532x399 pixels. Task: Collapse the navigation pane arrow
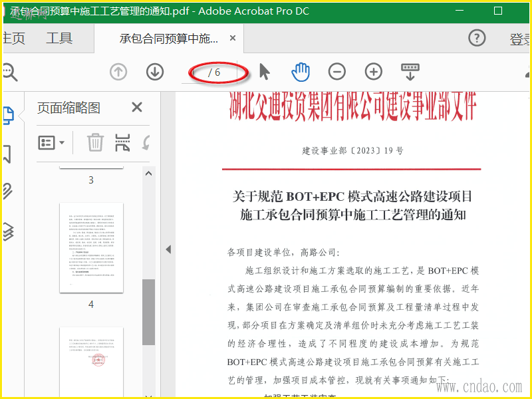point(168,249)
